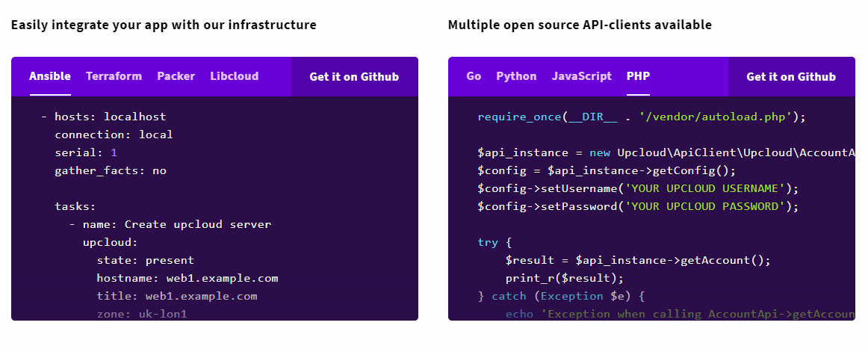Image resolution: width=868 pixels, height=352 pixels.
Task: Select the Python tab
Action: pyautogui.click(x=516, y=76)
